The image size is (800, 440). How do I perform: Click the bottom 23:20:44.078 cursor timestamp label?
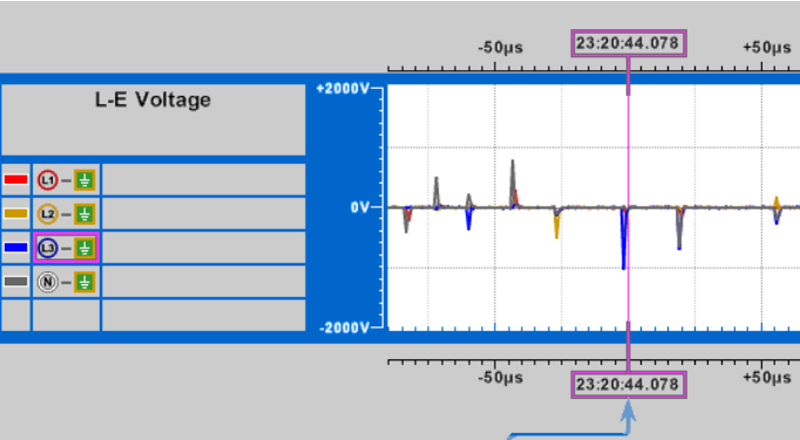629,384
